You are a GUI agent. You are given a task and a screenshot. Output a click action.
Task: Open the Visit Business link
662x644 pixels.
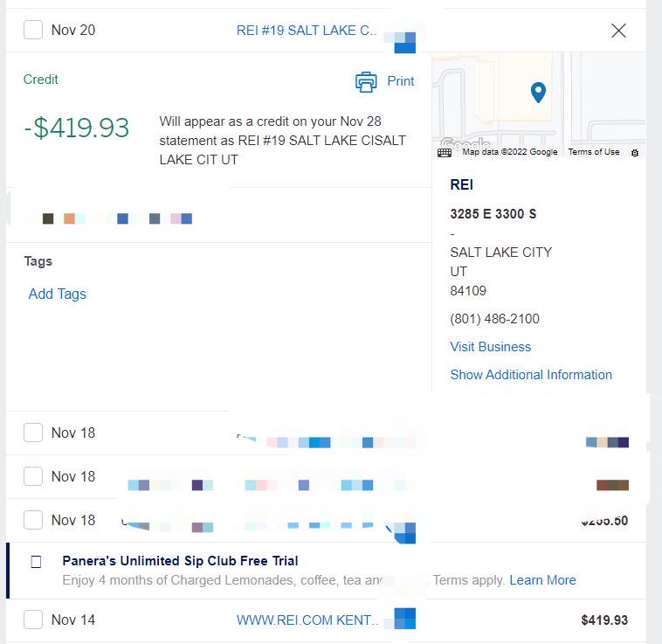(x=490, y=347)
